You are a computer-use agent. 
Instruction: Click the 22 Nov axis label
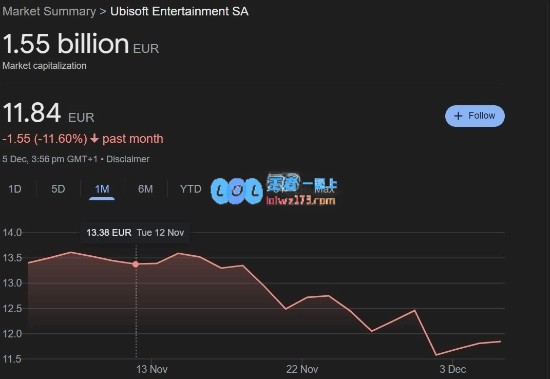(302, 369)
